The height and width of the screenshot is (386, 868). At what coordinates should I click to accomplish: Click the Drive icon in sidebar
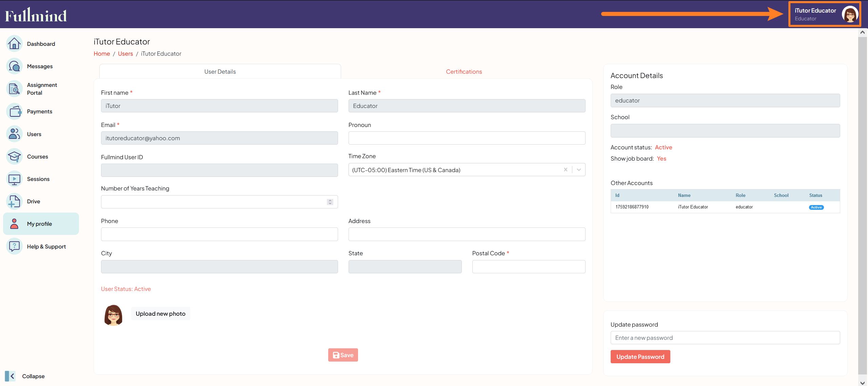14,201
